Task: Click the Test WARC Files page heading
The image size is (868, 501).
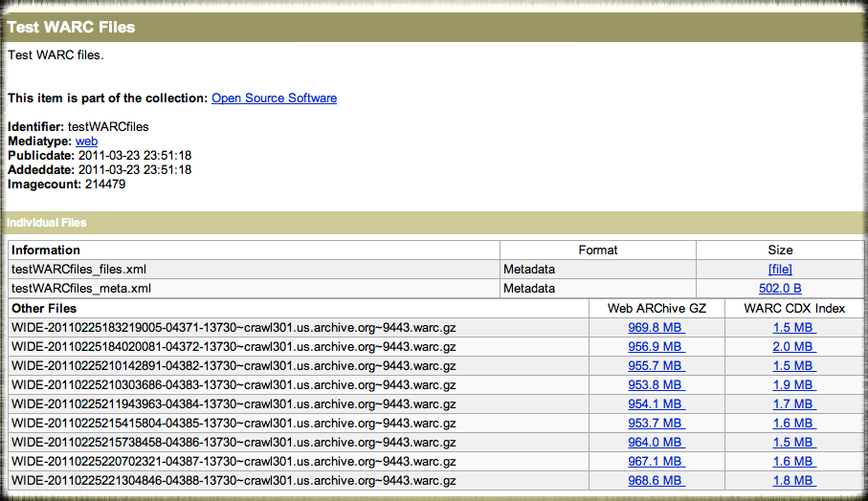Action: (x=71, y=27)
